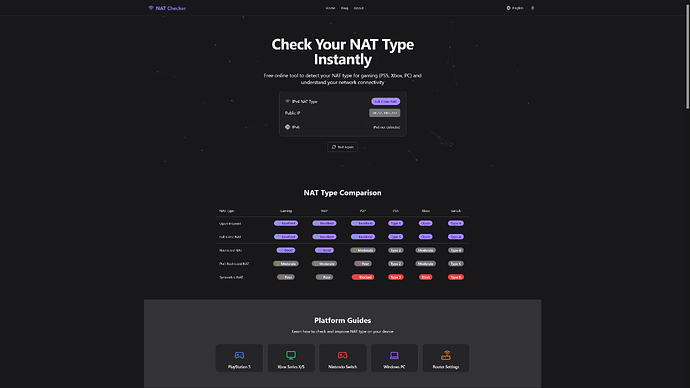
Task: Click the Public IP address value
Action: point(385,113)
